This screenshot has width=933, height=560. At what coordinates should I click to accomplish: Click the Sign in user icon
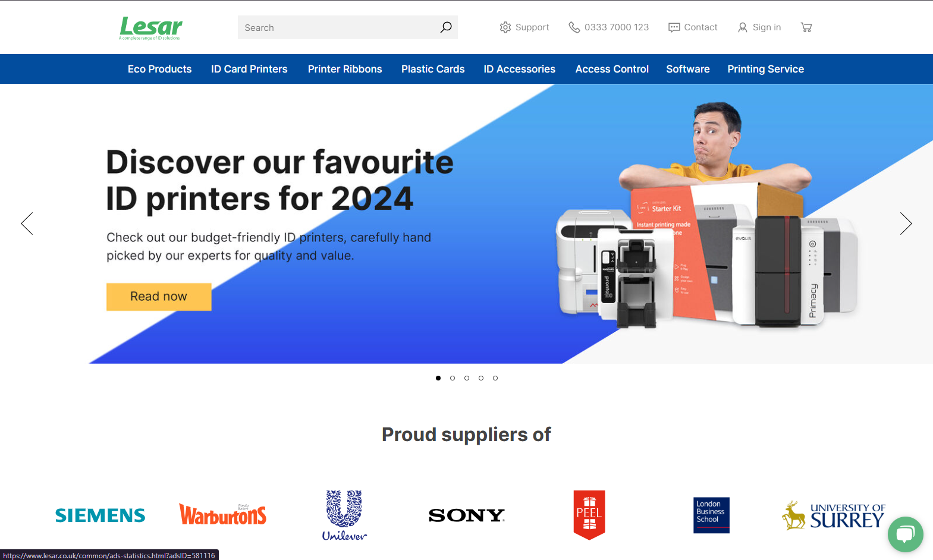[x=743, y=27]
